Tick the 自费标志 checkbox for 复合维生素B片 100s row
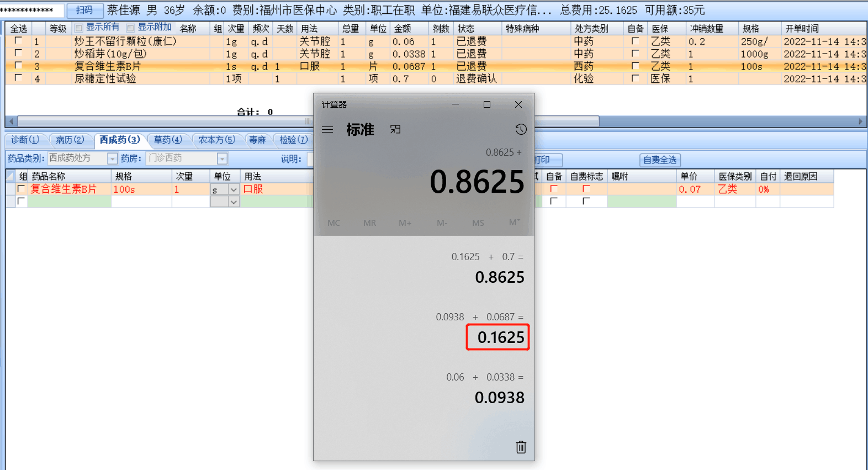The width and height of the screenshot is (868, 470). click(x=586, y=189)
